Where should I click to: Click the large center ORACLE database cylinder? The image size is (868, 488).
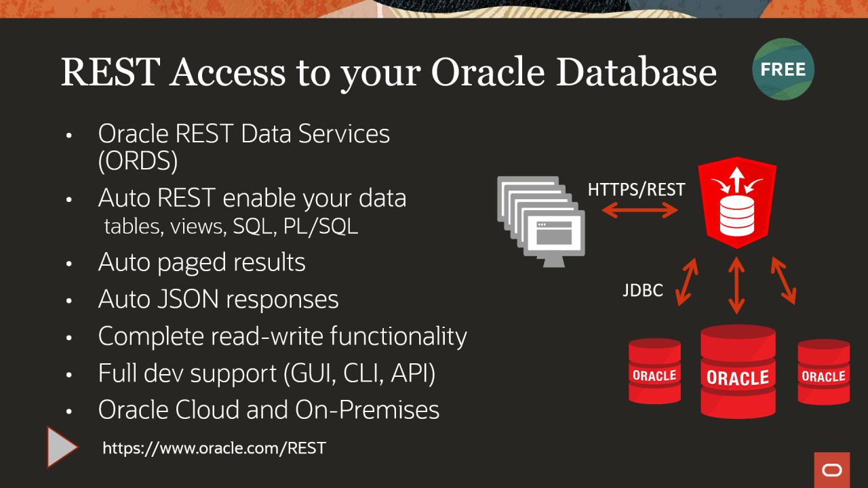[x=738, y=371]
